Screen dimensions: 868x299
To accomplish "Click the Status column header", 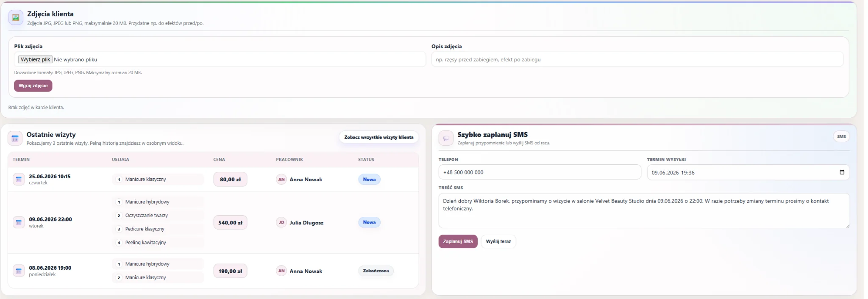I will pyautogui.click(x=366, y=160).
